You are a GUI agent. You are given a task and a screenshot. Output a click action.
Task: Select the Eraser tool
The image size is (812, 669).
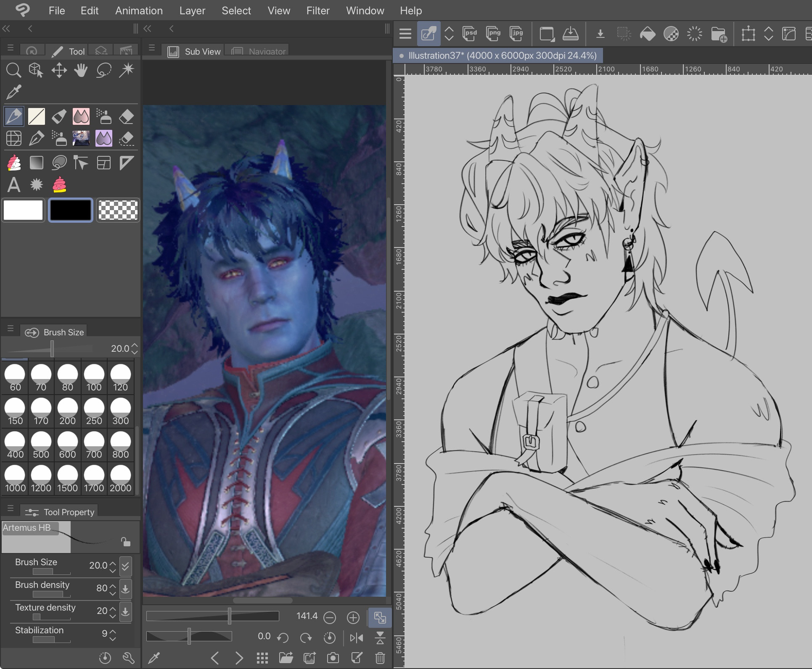click(126, 116)
